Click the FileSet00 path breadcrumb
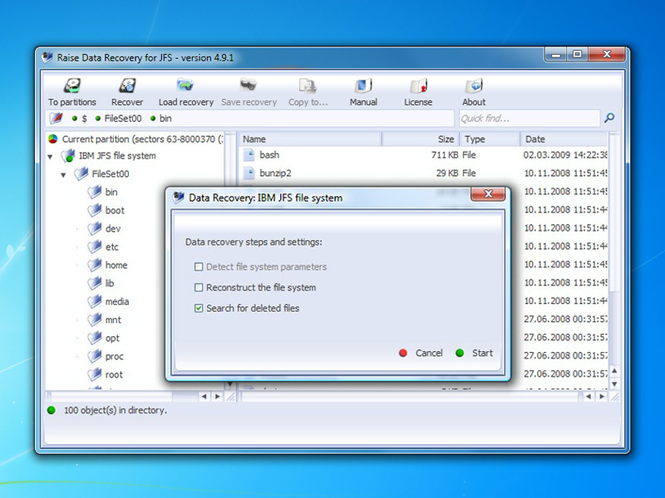The image size is (665, 498). 123,118
